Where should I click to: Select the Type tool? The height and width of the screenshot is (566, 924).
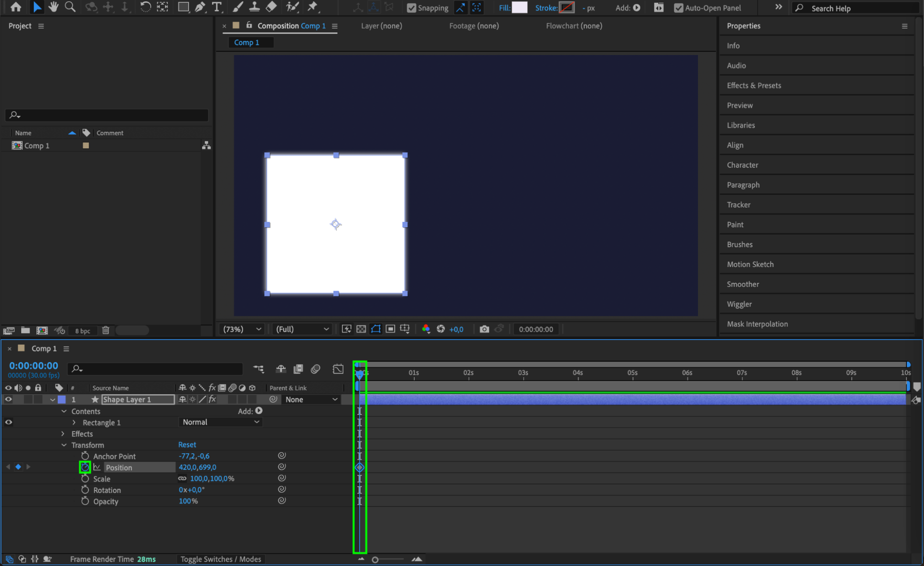[x=216, y=7]
